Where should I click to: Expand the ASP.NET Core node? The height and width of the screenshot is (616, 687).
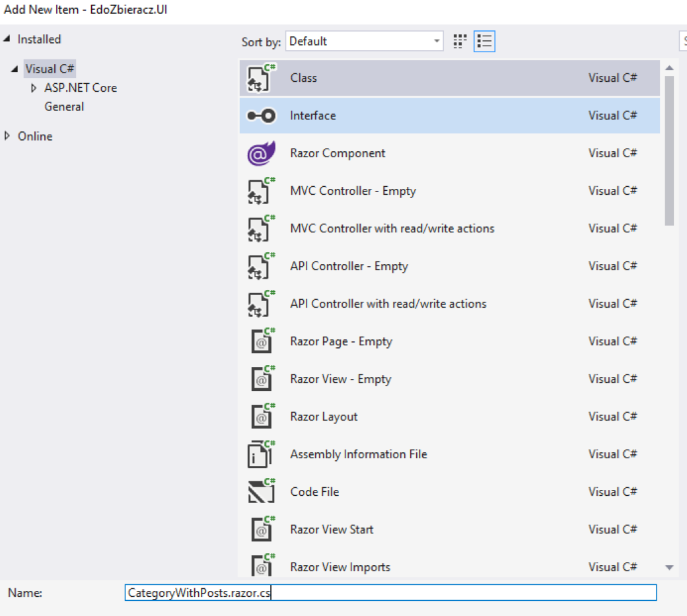34,88
